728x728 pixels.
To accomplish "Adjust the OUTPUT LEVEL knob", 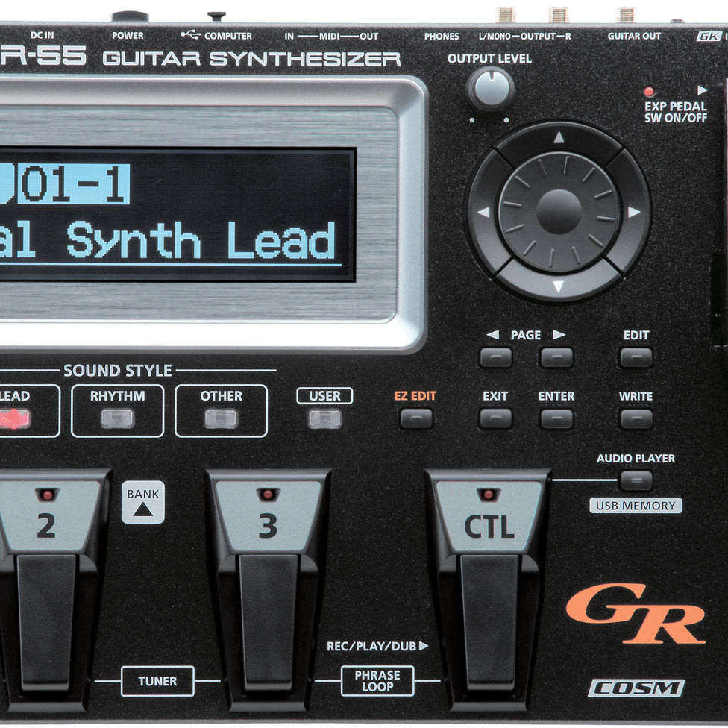I will [x=490, y=89].
